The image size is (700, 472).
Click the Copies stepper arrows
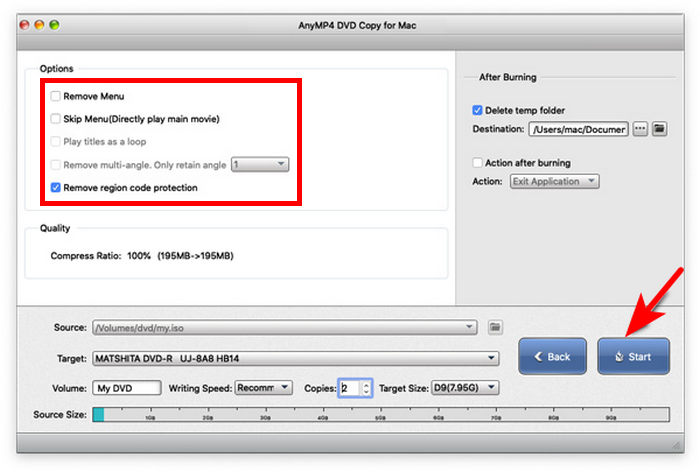366,388
